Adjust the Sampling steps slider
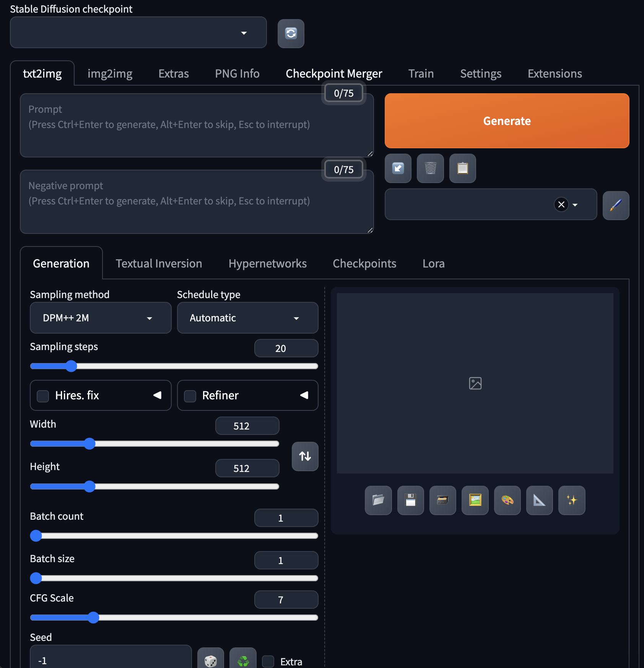This screenshot has height=668, width=644. 174,366
